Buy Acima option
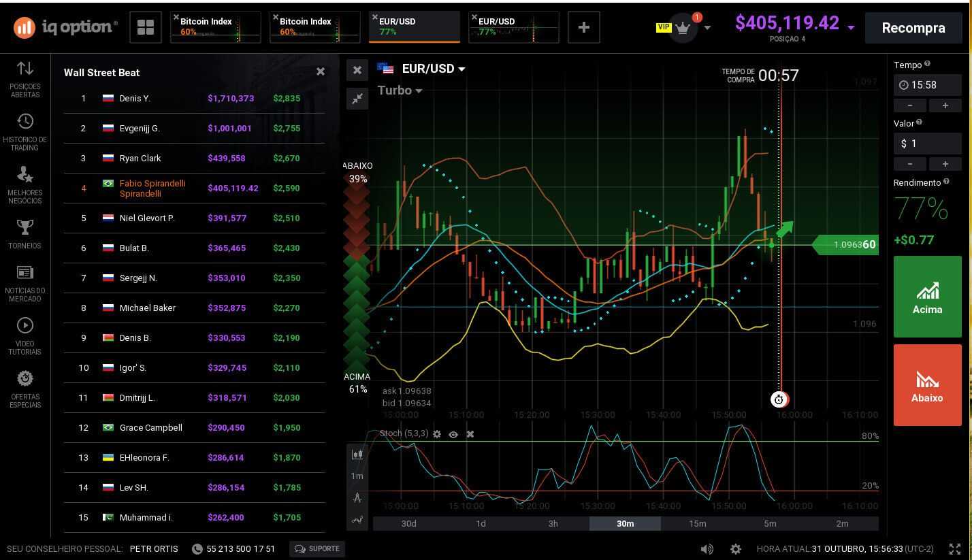 tap(927, 297)
